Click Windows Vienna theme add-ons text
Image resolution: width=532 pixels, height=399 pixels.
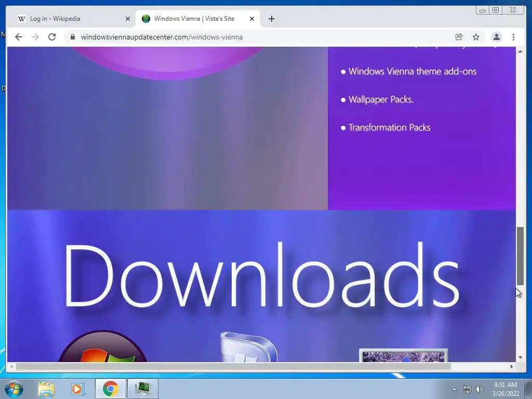(x=412, y=71)
